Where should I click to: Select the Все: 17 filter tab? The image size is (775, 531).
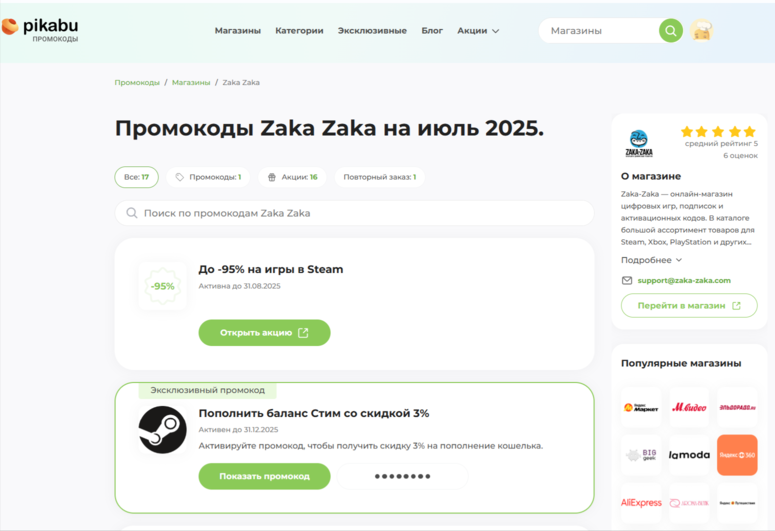136,177
